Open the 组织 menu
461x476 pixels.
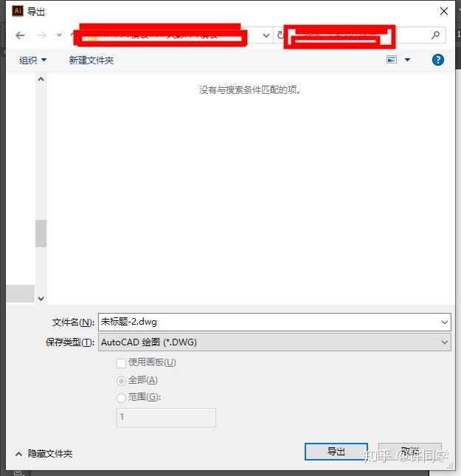tap(32, 60)
